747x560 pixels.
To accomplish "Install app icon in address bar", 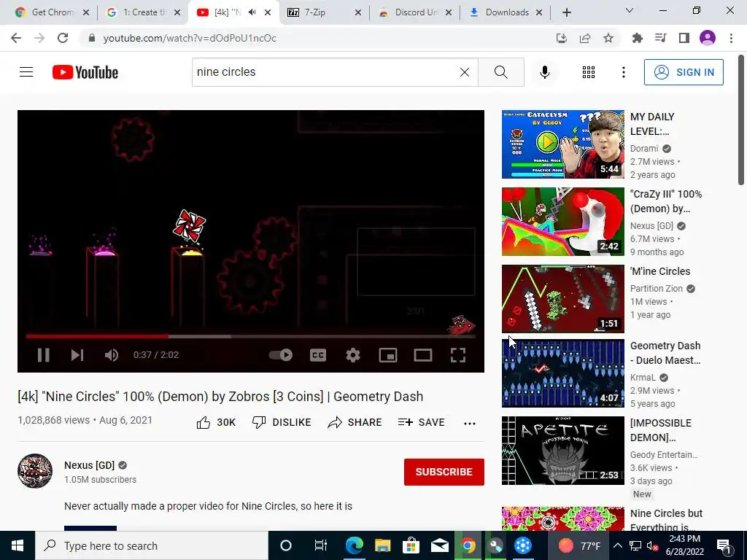I will [x=562, y=38].
